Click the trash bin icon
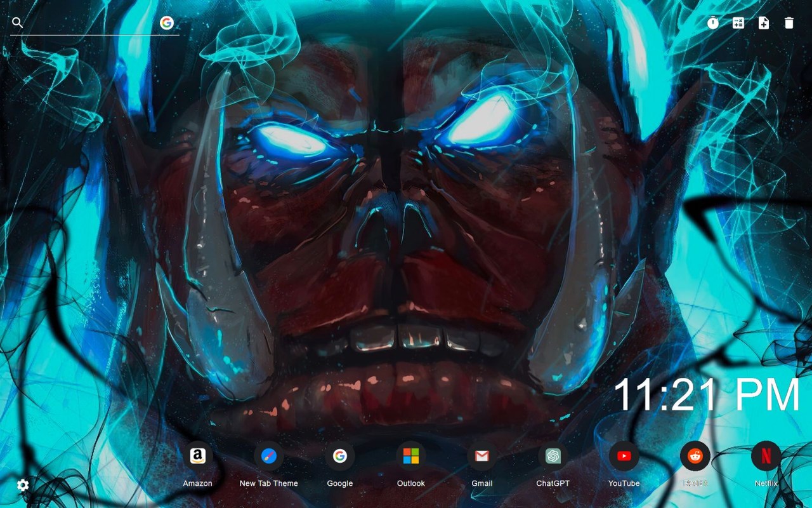The height and width of the screenshot is (508, 812). 789,23
